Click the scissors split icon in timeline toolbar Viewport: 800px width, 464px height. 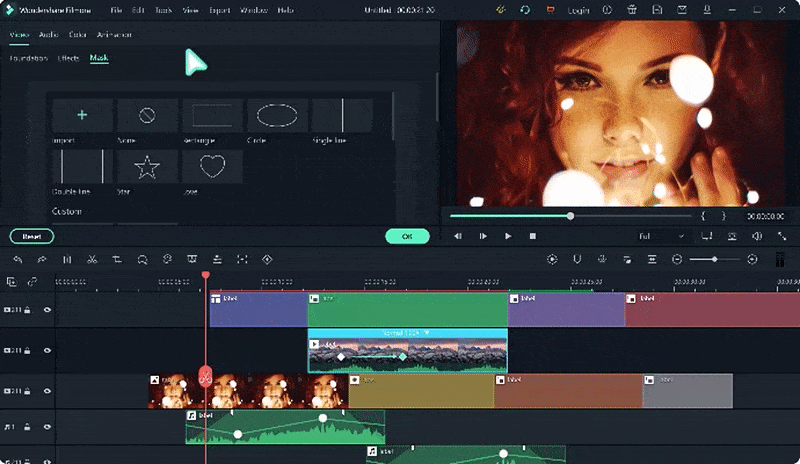pyautogui.click(x=91, y=259)
